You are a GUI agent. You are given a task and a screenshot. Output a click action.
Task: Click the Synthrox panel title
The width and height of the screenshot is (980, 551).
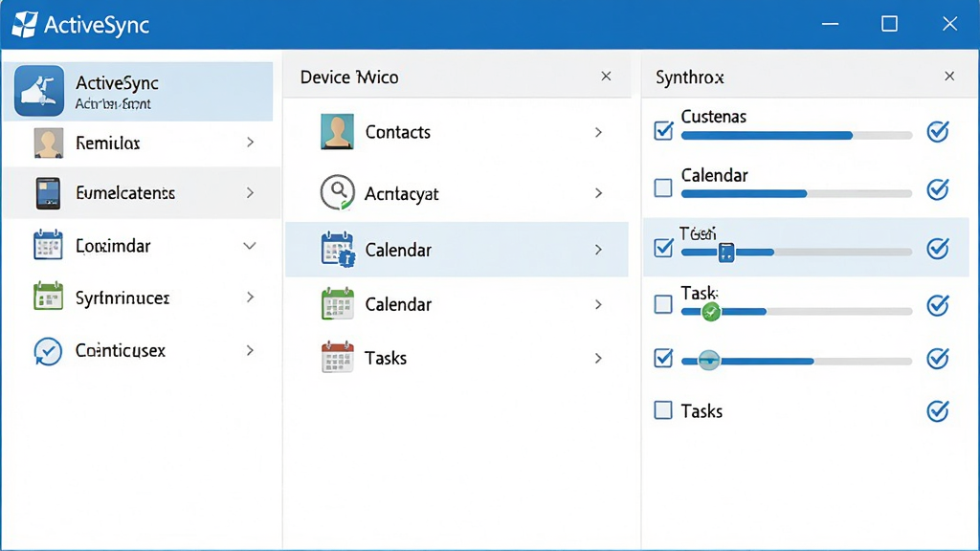pyautogui.click(x=689, y=77)
